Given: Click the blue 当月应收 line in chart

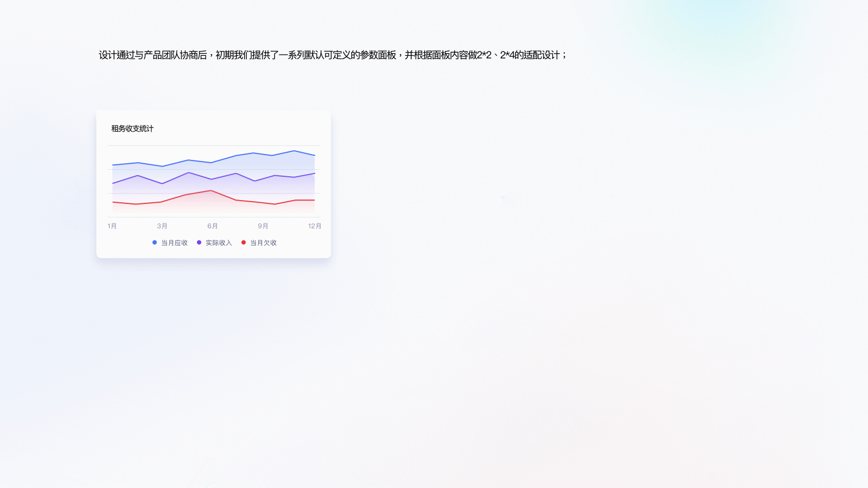Looking at the screenshot, I should 212,162.
